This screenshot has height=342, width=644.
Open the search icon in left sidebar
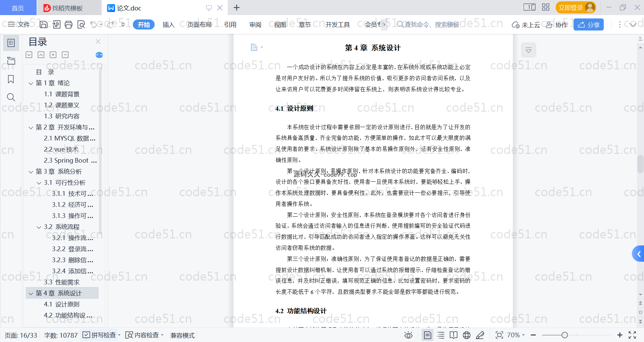tap(11, 97)
